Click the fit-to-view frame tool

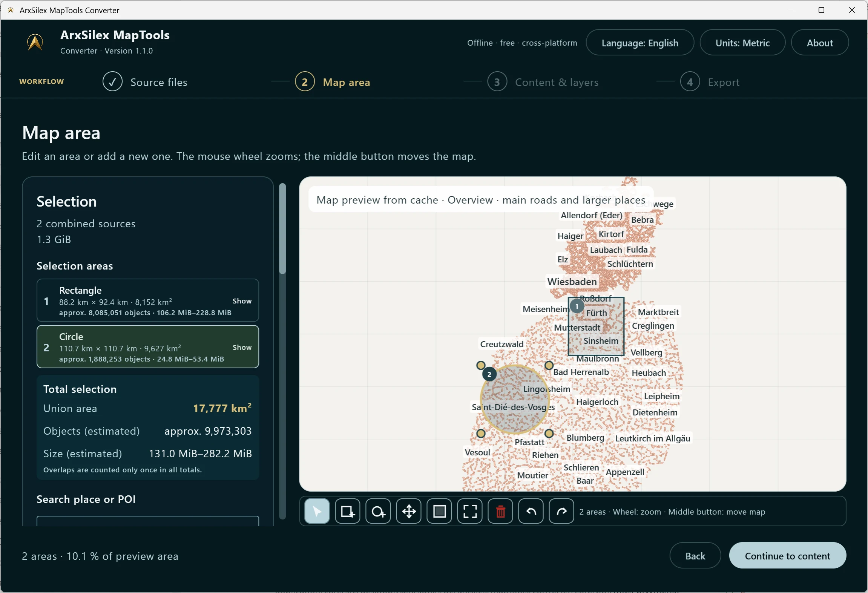click(x=470, y=512)
